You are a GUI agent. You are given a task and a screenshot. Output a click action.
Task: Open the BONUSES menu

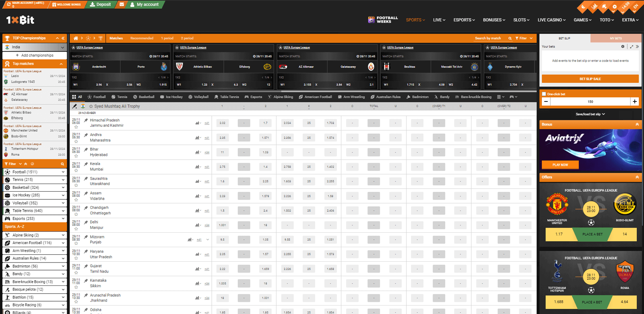[x=494, y=20]
